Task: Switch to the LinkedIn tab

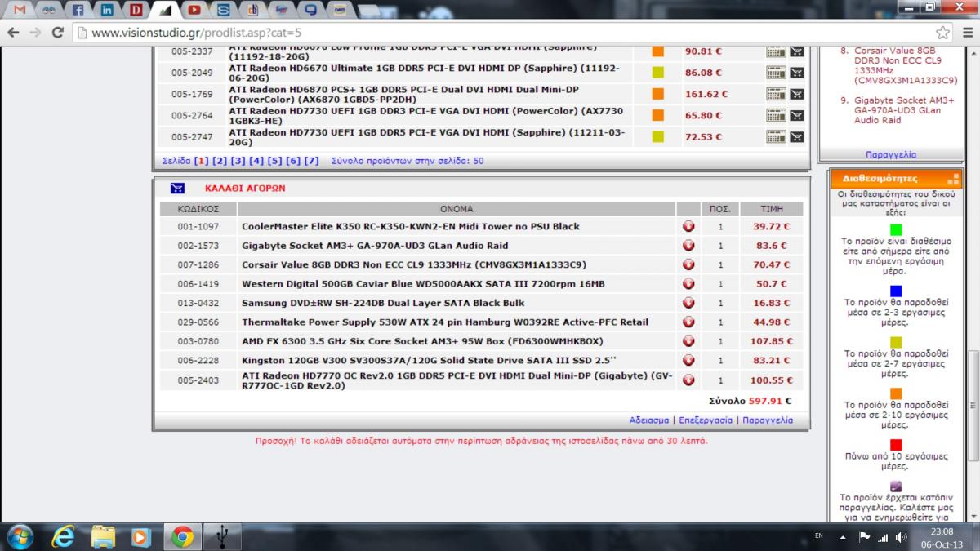Action: coord(107,10)
